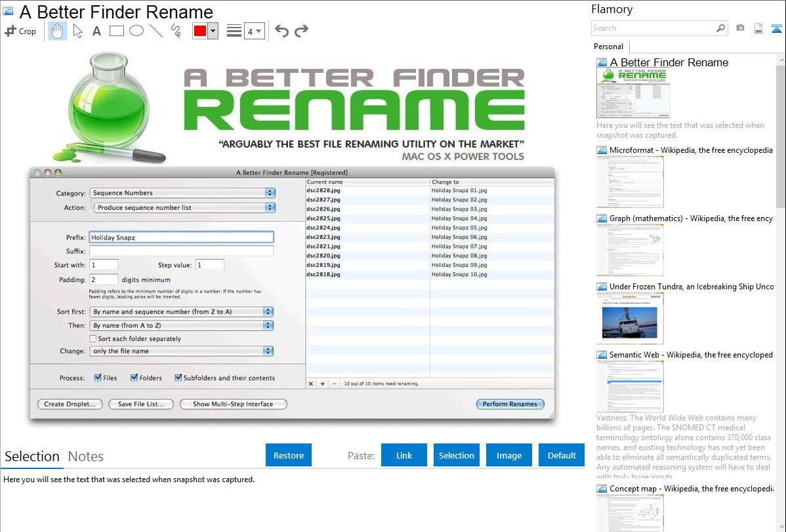This screenshot has width=786, height=532.
Task: Open the Semantic Web snapshot title
Action: click(x=691, y=354)
